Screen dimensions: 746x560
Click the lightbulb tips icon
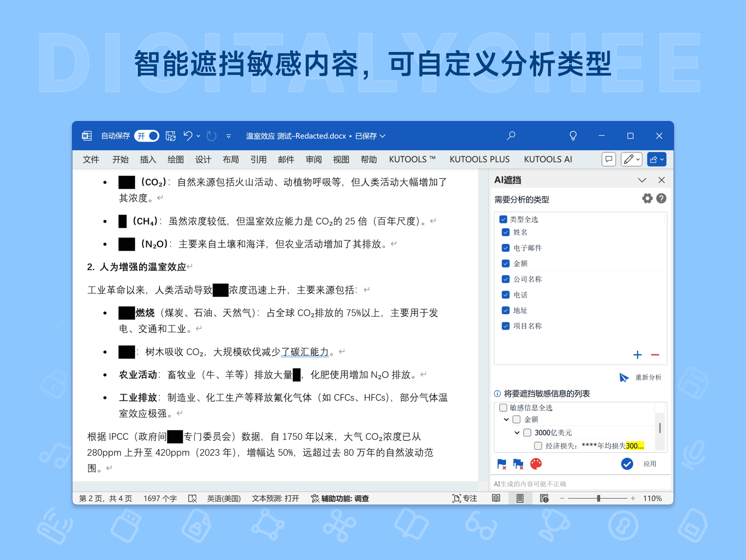click(573, 136)
